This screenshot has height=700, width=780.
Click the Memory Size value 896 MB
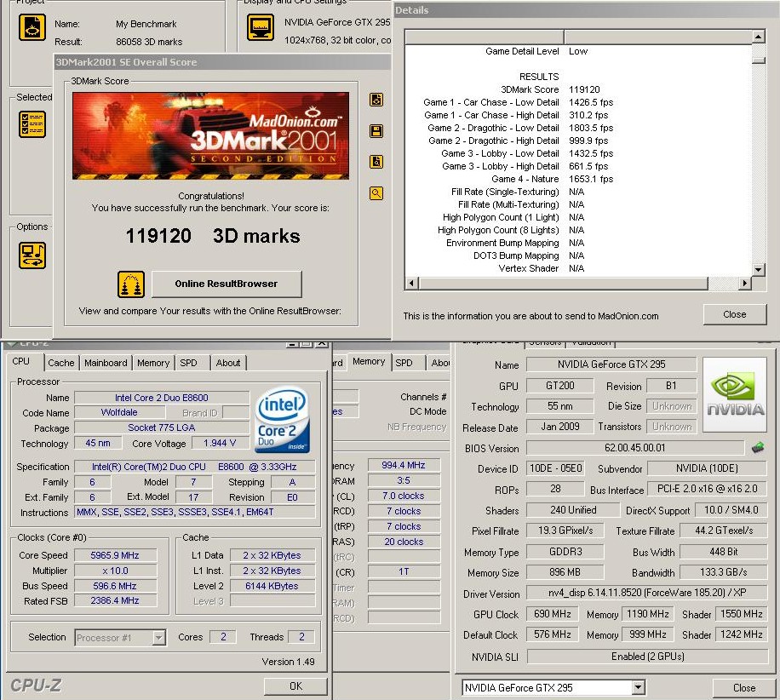tap(565, 572)
